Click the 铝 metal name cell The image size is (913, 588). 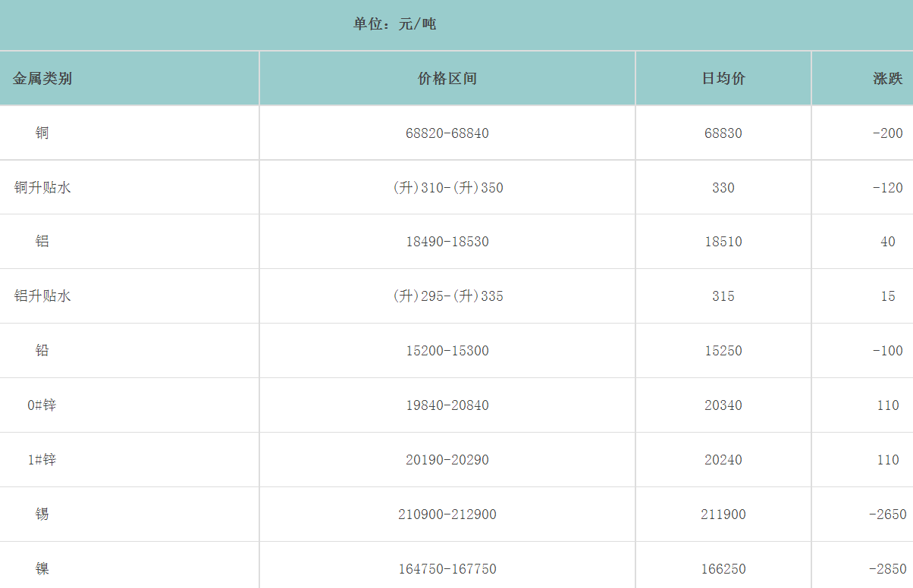coord(42,242)
